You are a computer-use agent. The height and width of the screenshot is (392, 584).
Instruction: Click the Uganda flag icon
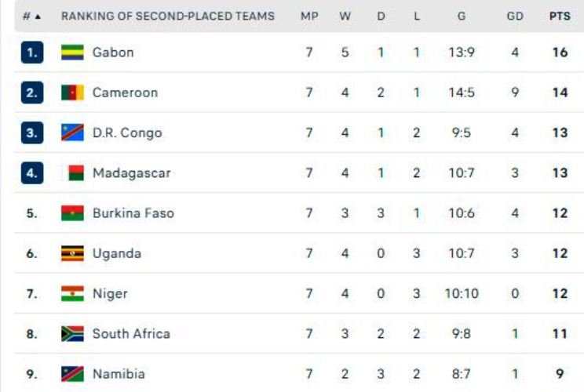coord(72,253)
